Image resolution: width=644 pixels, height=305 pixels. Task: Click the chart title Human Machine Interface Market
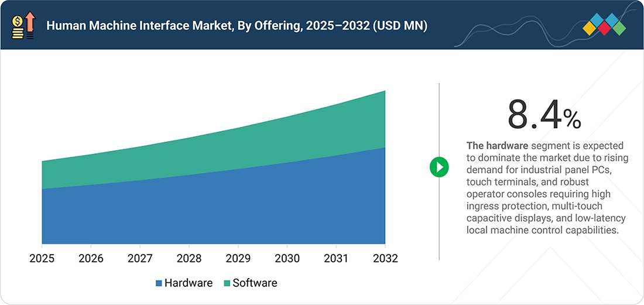click(237, 26)
